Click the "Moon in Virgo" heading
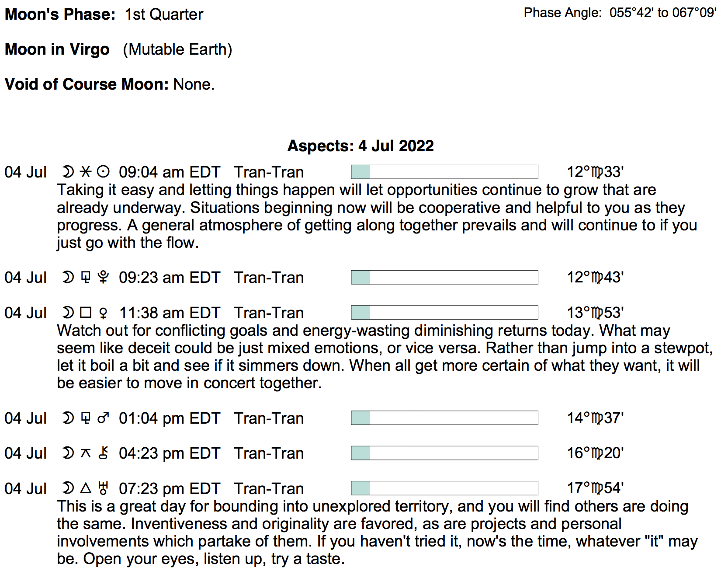This screenshot has height=571, width=728. coord(57,49)
